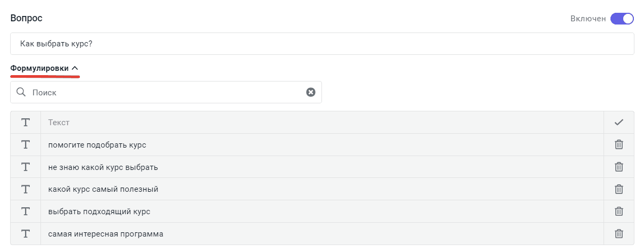
Task: Click the T icon beside 'самая интересная программа'
Action: coord(25,233)
